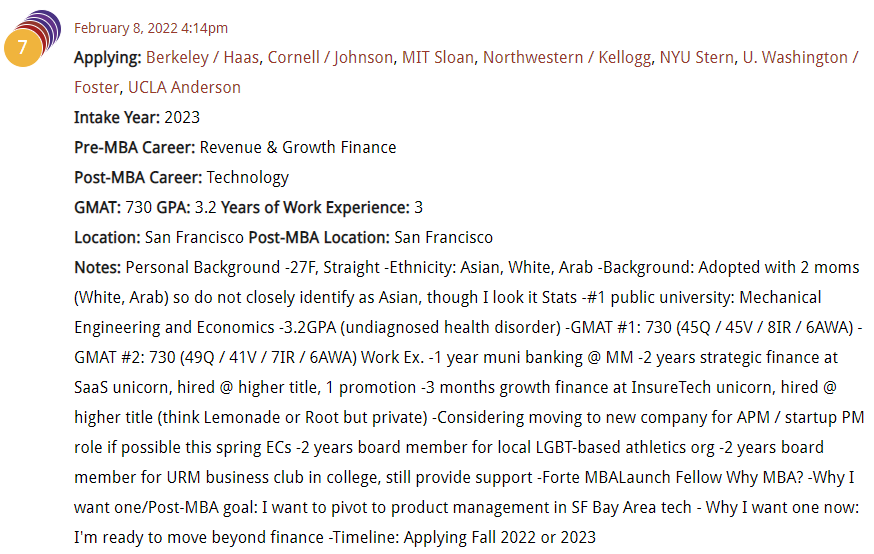Click the February 8, 2022 4:14pm timestamp

[150, 28]
